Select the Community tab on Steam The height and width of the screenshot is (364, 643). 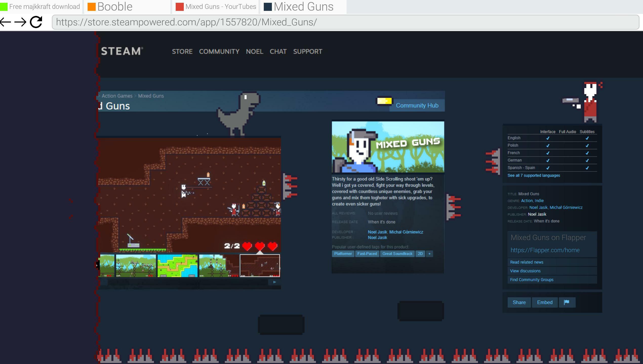(x=219, y=52)
